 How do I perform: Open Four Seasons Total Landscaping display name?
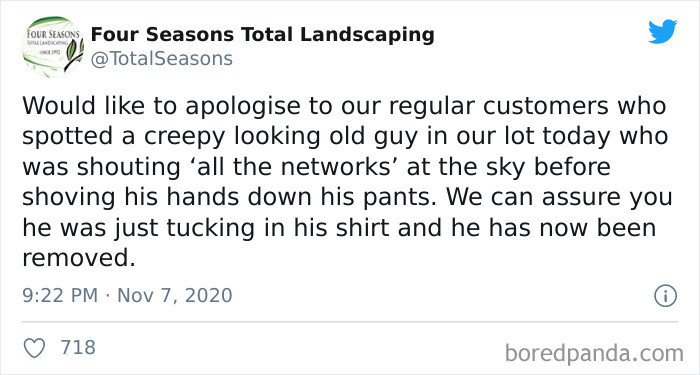click(x=262, y=35)
